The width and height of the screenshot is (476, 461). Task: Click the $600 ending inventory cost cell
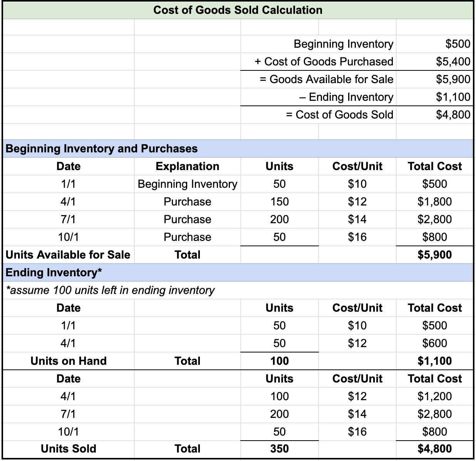coord(434,343)
